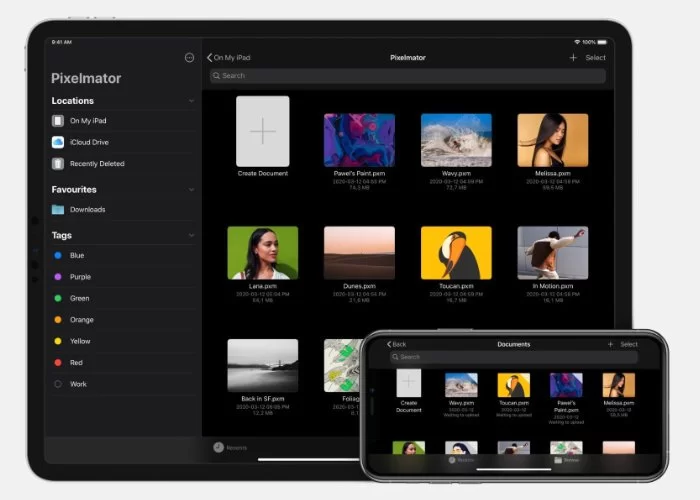This screenshot has height=500, width=700.
Task: Open the On My iPad location label
Action: pos(88,121)
